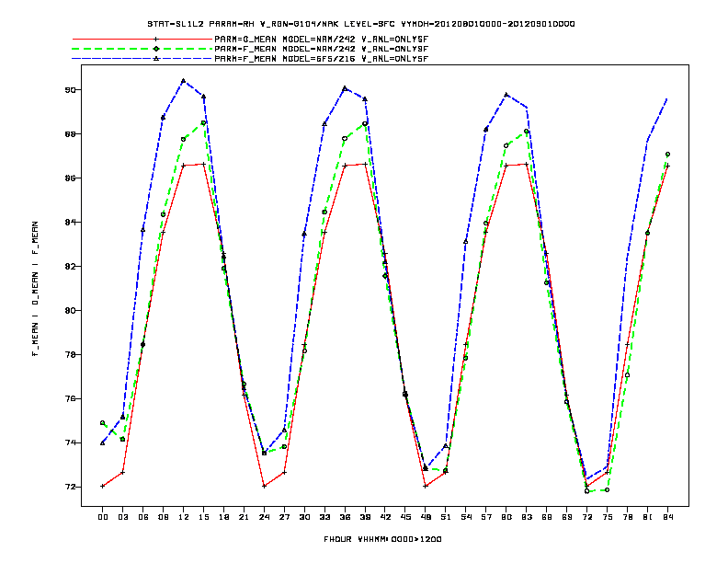Screen dimensions: 728x563
Task: Click the x-axis tick label 54
Action: click(466, 517)
